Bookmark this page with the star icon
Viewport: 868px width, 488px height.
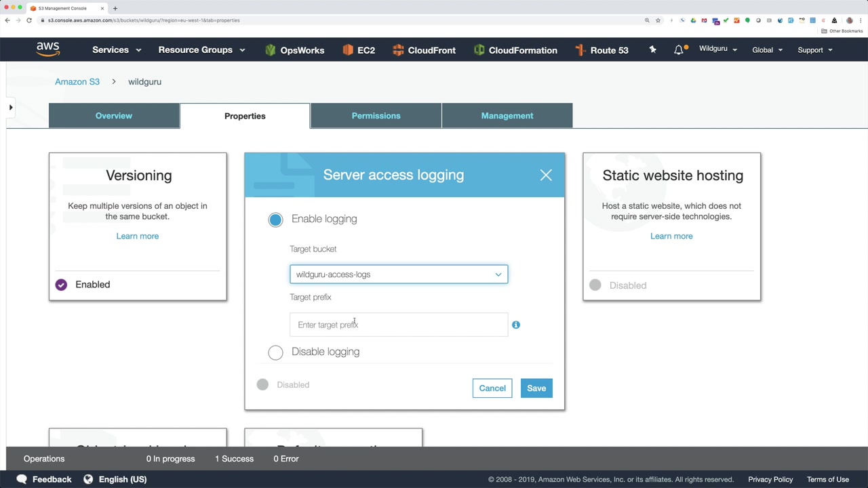(x=658, y=20)
